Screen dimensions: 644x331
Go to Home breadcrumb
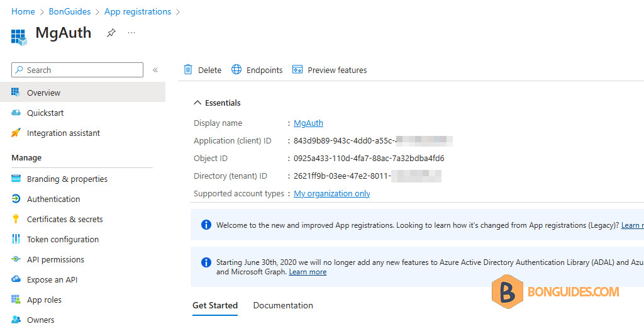click(23, 11)
